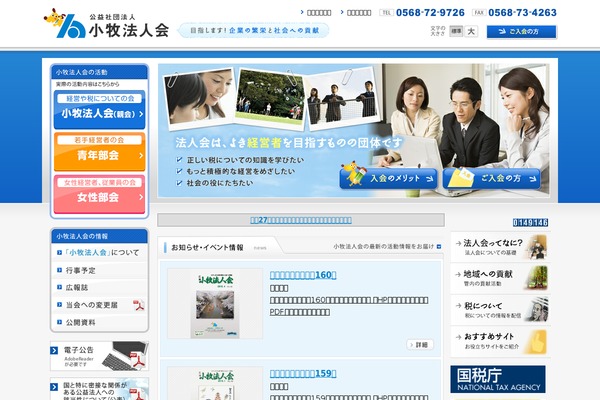The width and height of the screenshot is (600, 400).
Task: Click the bullet icon next to 公開資料
Action: pyautogui.click(x=59, y=323)
